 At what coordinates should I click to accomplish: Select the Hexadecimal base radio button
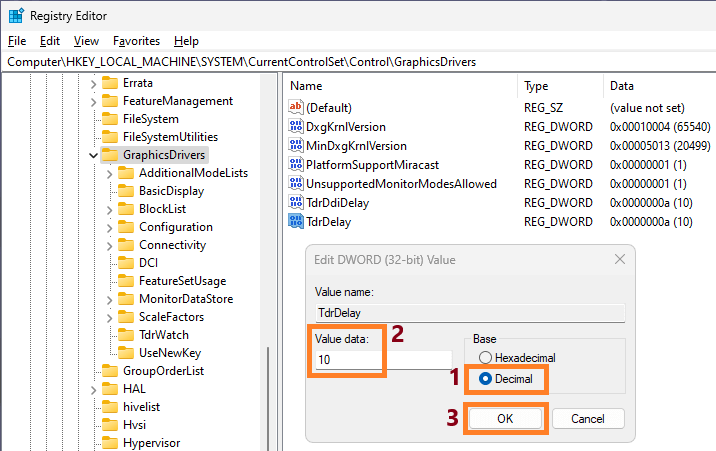click(487, 357)
